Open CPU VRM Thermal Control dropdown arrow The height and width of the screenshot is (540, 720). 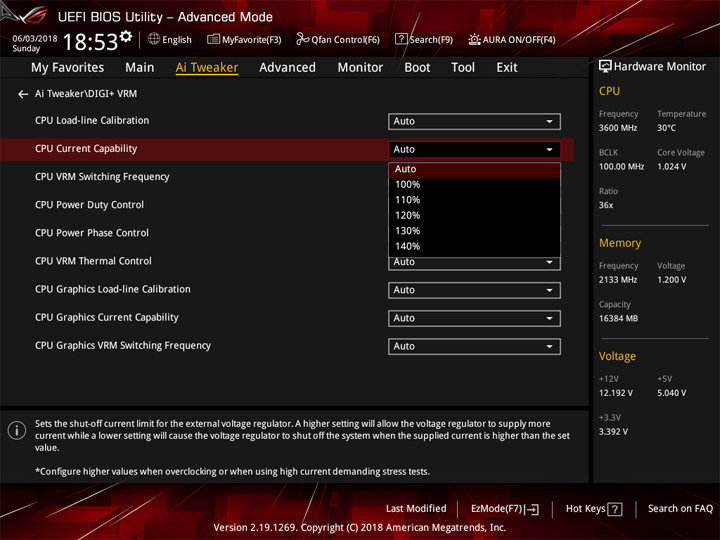[549, 262]
